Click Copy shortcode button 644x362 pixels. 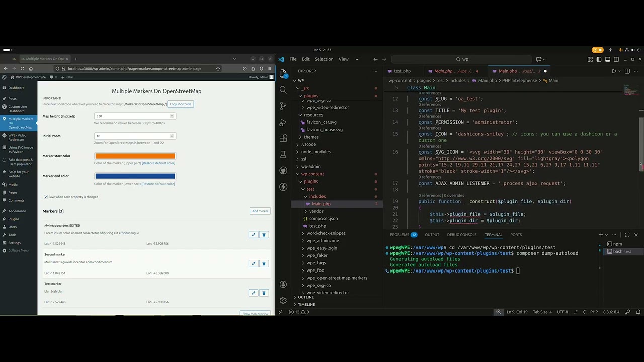(x=180, y=104)
